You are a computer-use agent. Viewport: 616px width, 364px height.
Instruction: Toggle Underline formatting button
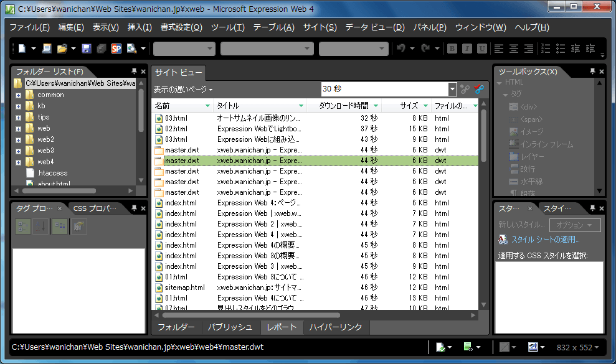coord(482,49)
